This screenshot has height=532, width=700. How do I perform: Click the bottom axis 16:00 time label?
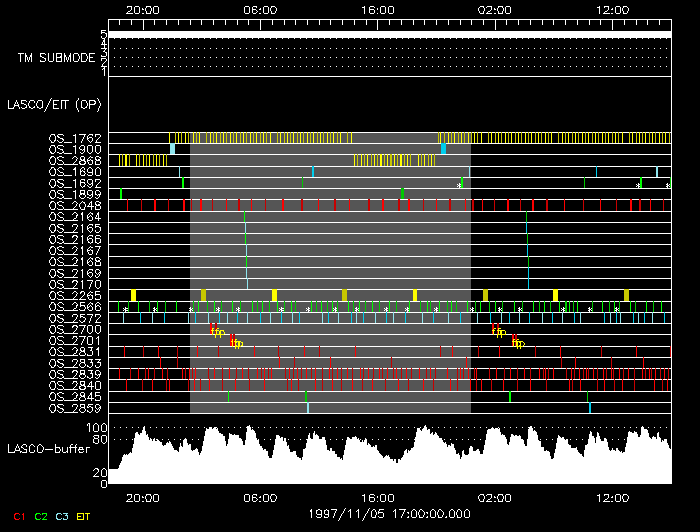378,498
